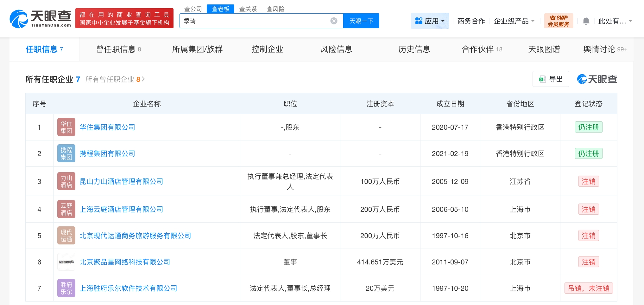This screenshot has width=644, height=305.
Task: Click the TianYanCha logo in header
Action: click(x=41, y=18)
